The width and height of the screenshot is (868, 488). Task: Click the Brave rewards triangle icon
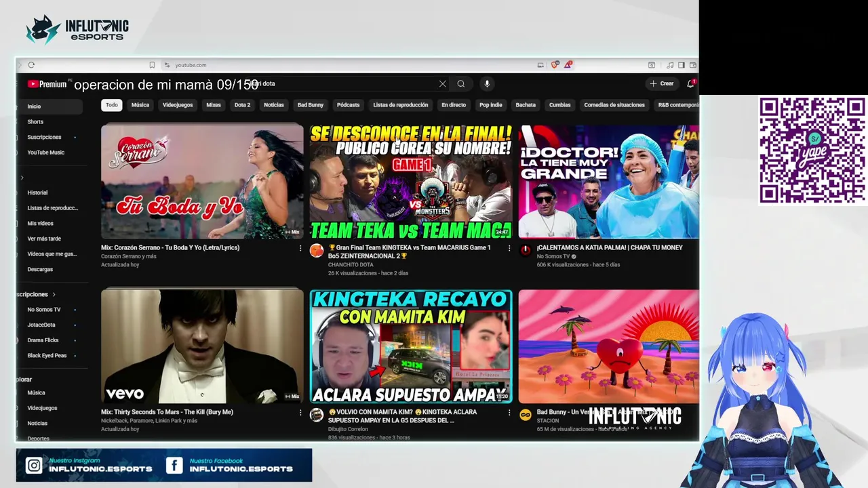point(568,65)
